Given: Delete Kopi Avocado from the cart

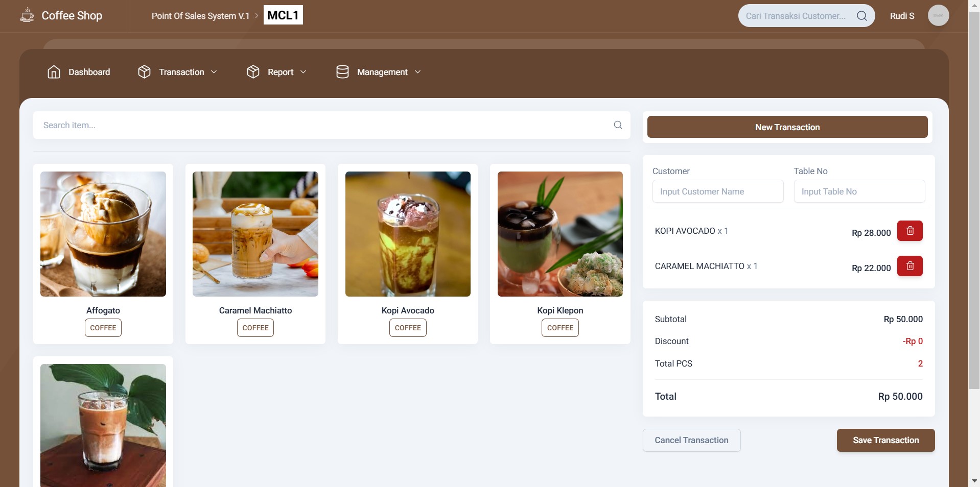Looking at the screenshot, I should (910, 231).
